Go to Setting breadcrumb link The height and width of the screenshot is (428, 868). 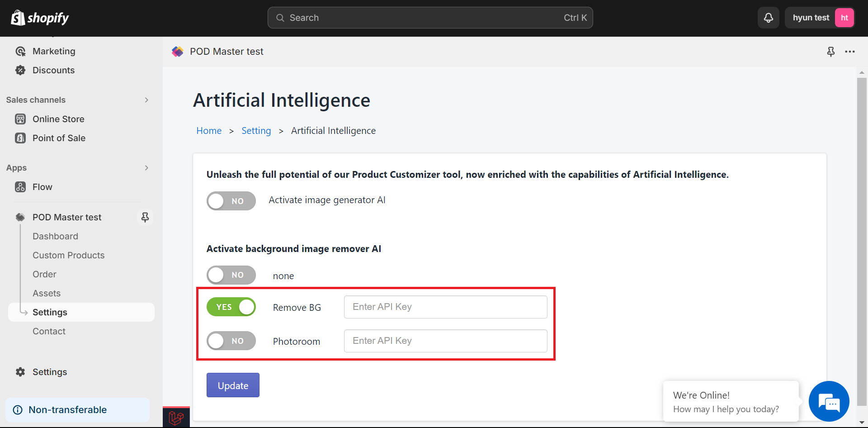pos(256,131)
